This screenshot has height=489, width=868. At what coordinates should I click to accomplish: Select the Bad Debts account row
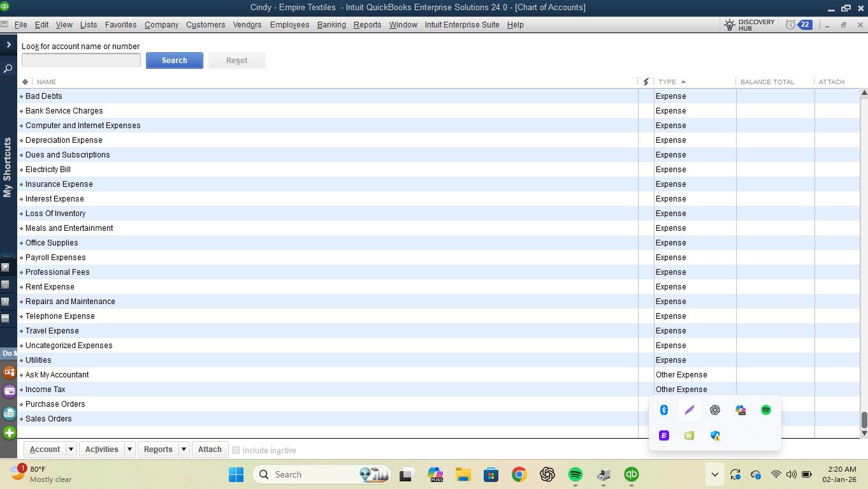coord(438,96)
